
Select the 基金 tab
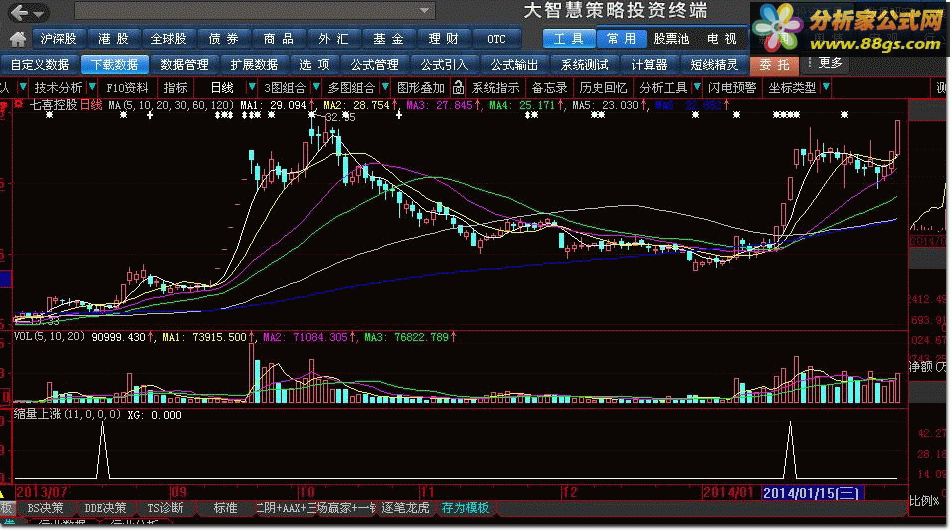pos(389,39)
